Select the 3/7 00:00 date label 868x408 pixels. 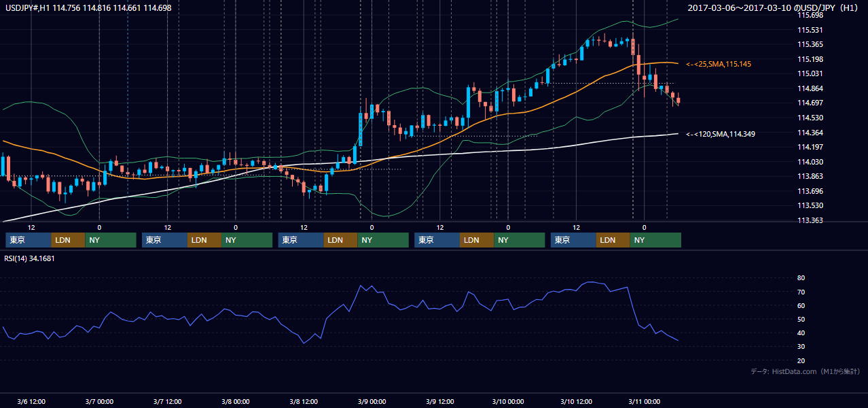[x=99, y=401]
